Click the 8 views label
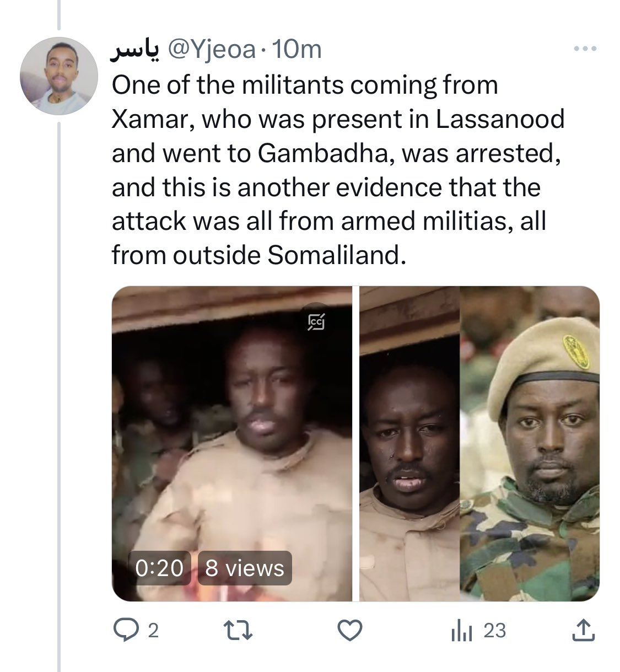 (245, 568)
